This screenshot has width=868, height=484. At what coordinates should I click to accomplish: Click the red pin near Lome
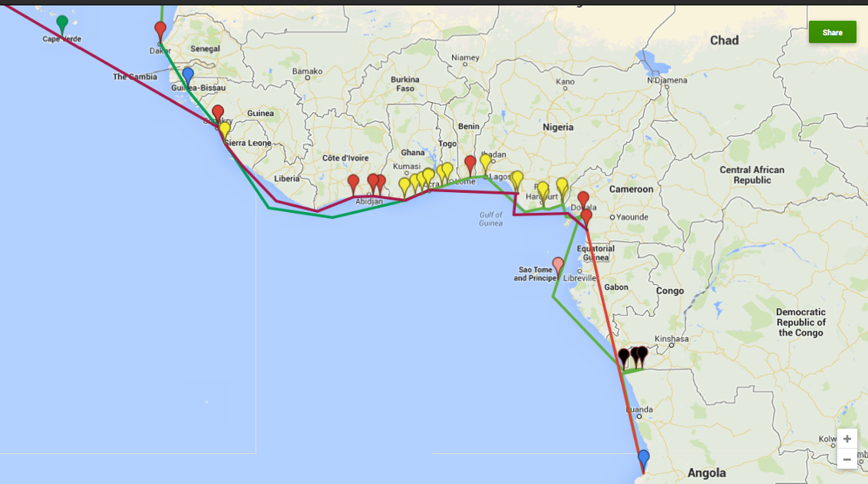pos(470,164)
